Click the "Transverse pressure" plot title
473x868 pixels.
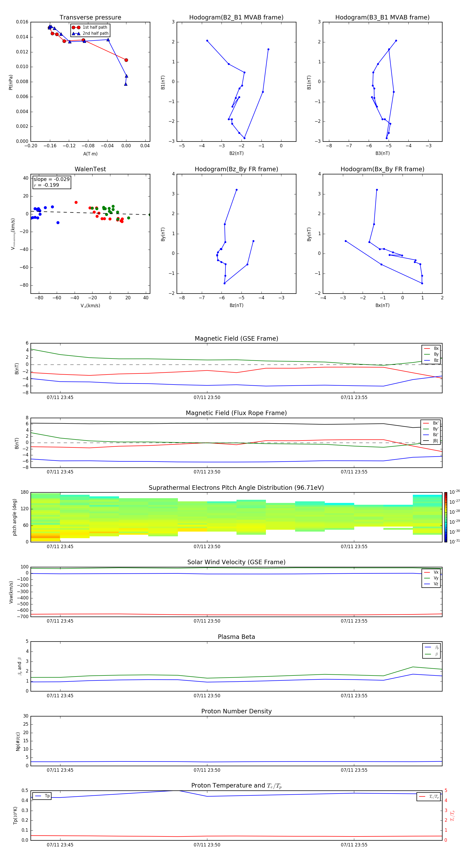(90, 18)
